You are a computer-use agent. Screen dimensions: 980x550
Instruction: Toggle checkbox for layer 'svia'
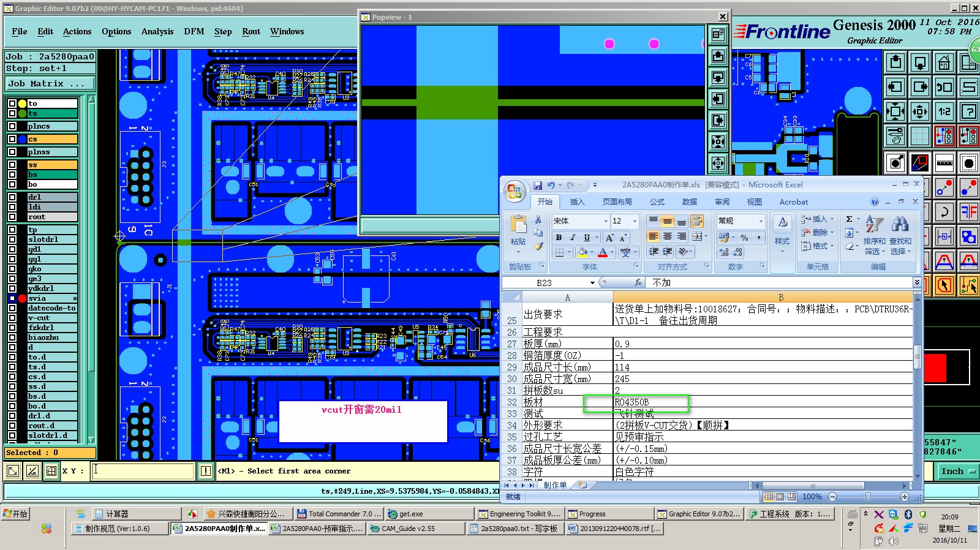point(12,298)
